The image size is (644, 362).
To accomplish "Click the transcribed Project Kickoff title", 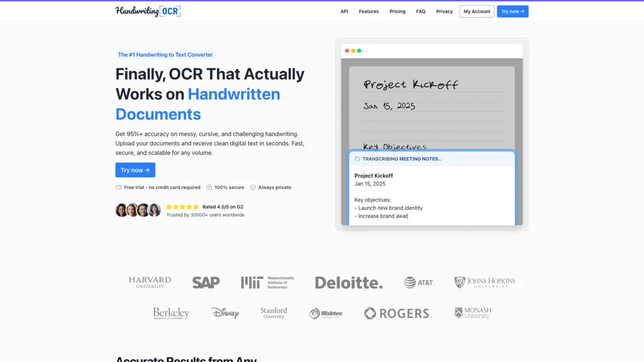I will click(x=374, y=176).
